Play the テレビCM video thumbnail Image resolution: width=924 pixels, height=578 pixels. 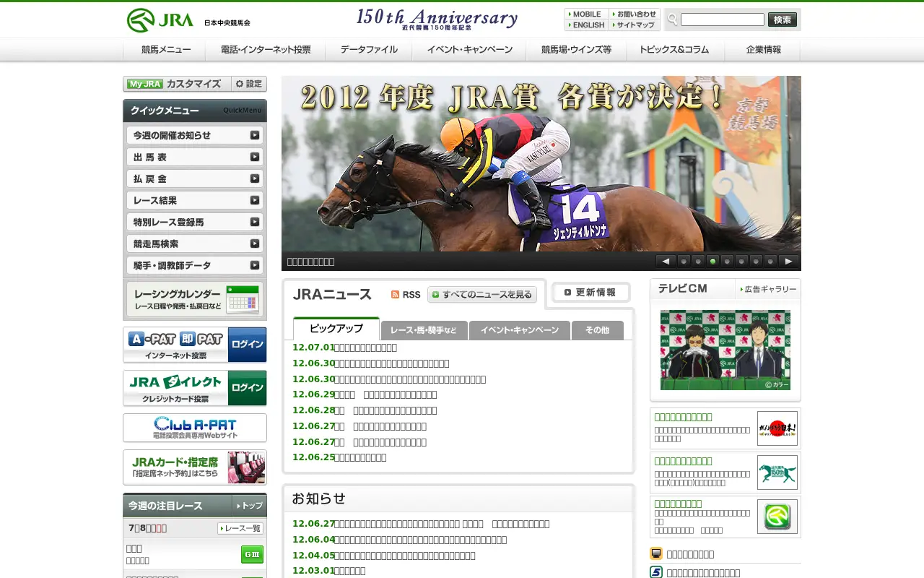pyautogui.click(x=725, y=350)
